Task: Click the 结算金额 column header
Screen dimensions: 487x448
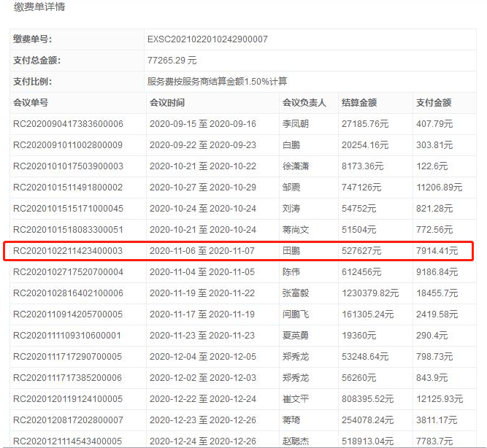Action: tap(359, 103)
